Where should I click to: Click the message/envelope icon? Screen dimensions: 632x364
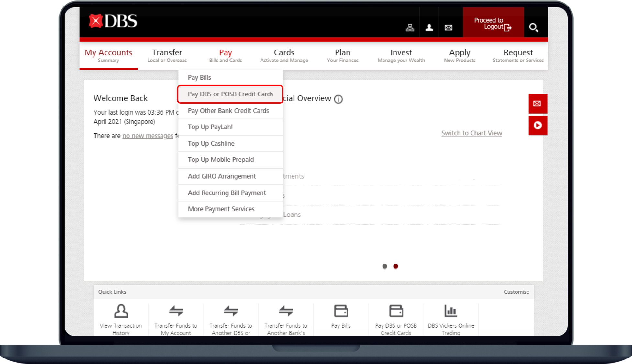(449, 27)
